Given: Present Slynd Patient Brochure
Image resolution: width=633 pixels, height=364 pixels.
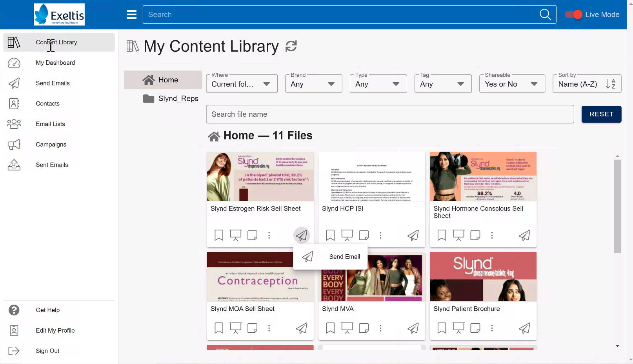Looking at the screenshot, I should tap(458, 328).
